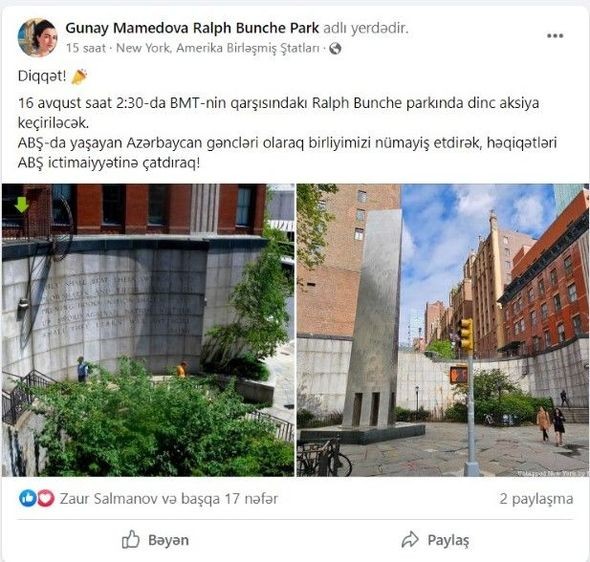Viewport: 590px width, 562px height.
Task: Open the three-dot post options menu
Action: (x=555, y=36)
